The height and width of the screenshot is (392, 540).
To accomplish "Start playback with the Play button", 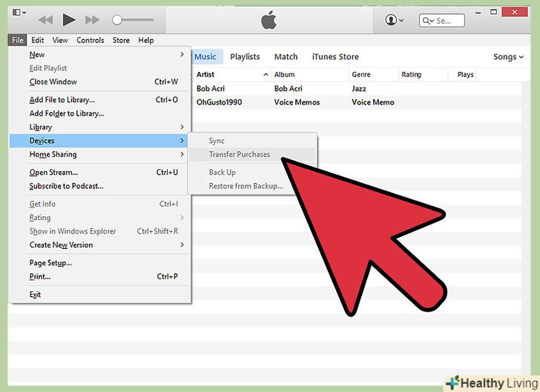I will coord(69,19).
